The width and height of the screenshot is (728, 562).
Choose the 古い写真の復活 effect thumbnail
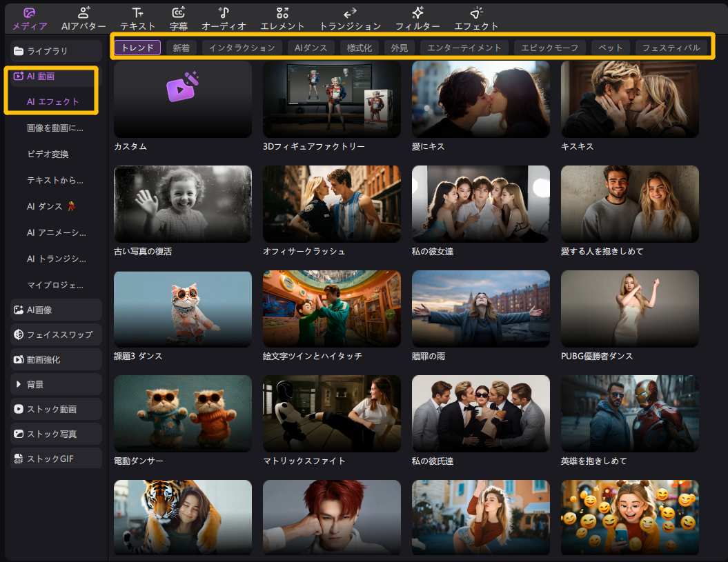pos(183,204)
